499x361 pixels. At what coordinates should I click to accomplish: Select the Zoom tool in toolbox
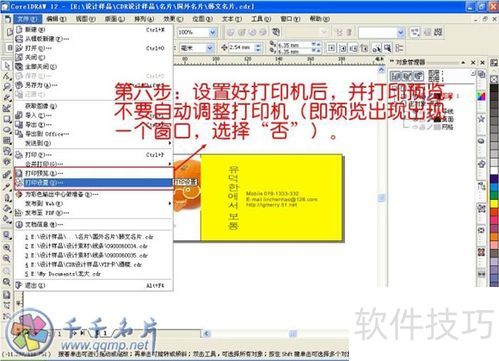pyautogui.click(x=7, y=87)
